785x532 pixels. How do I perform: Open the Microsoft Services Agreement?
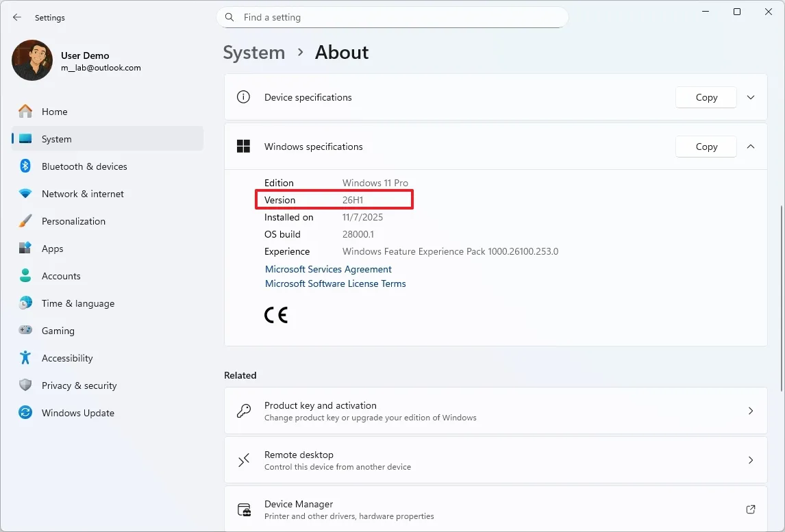pos(328,269)
